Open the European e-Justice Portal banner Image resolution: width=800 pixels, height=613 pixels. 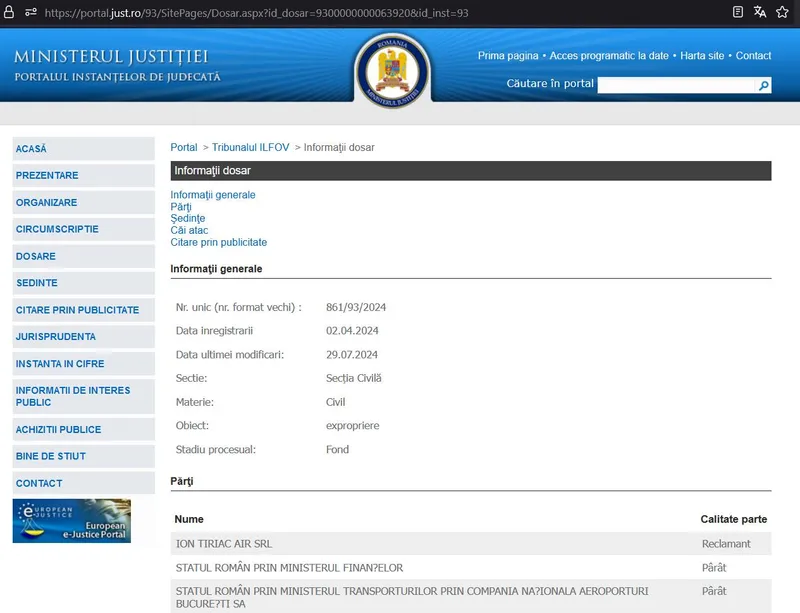coord(71,521)
